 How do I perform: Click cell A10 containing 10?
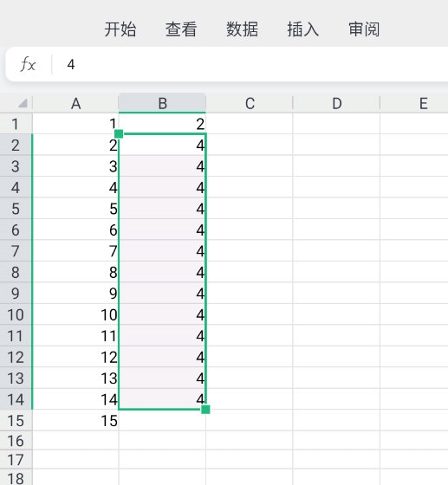pos(75,314)
